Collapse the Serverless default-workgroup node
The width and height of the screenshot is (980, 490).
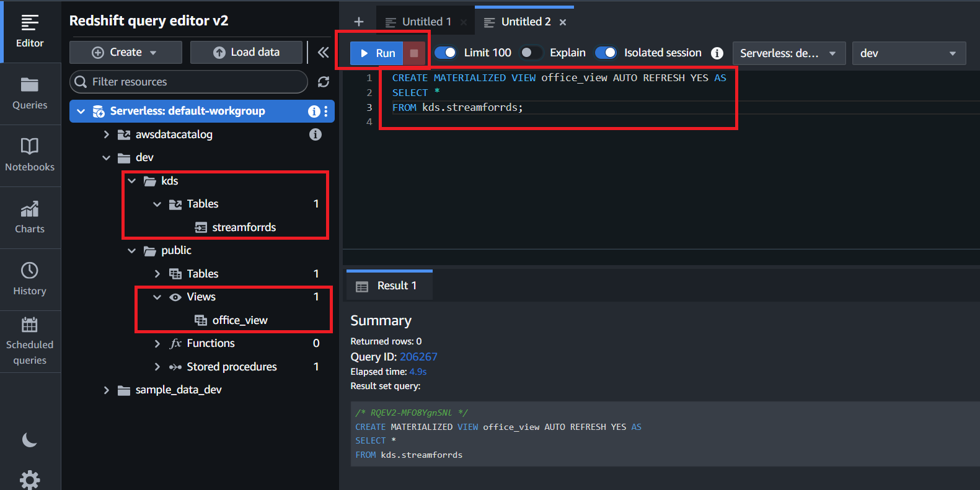(81, 112)
